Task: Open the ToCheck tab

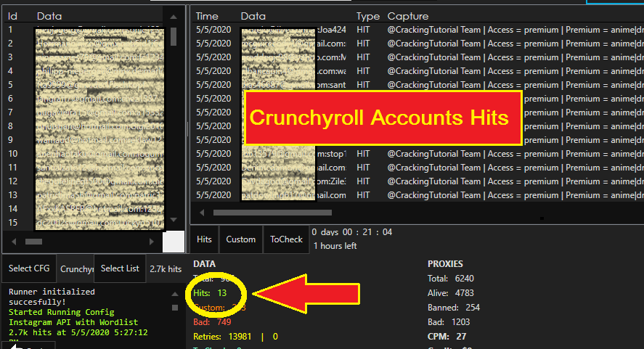Action: [286, 239]
